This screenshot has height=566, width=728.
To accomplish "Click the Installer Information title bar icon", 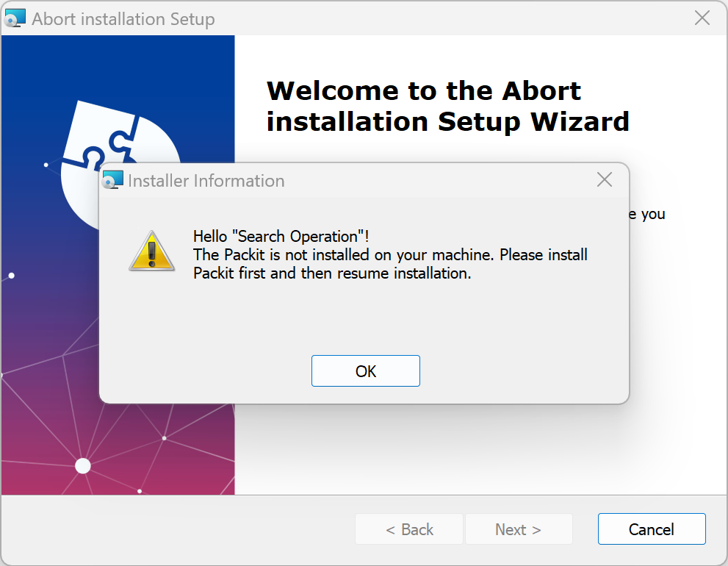I will coord(113,180).
